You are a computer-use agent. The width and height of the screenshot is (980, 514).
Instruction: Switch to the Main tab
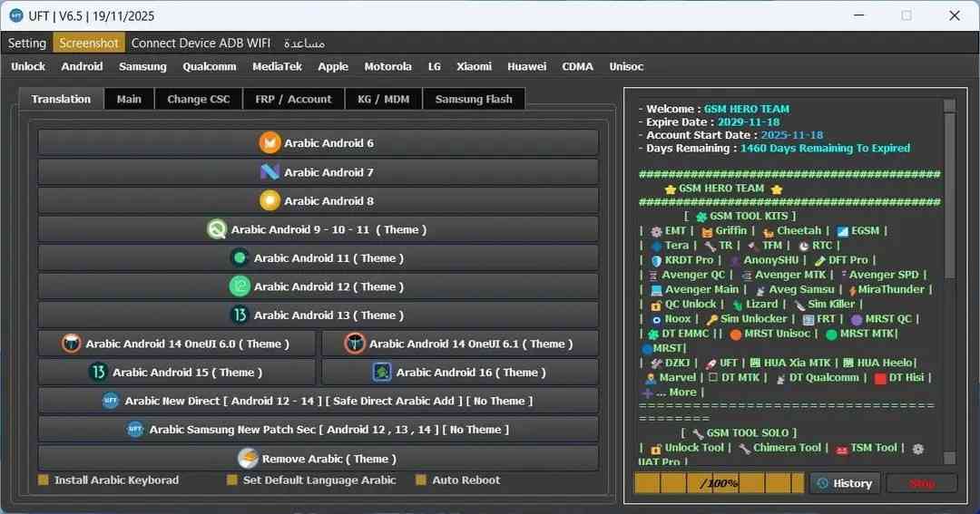pos(129,99)
